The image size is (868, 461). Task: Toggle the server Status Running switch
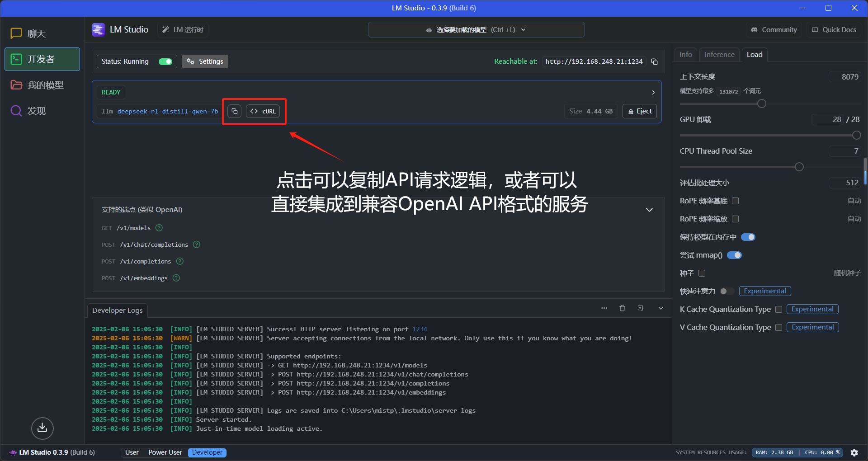tap(165, 61)
